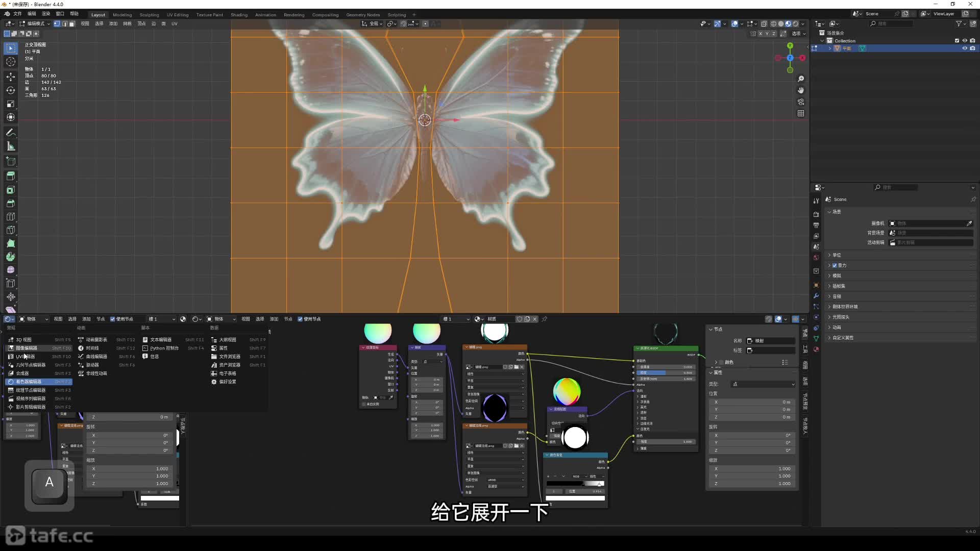Select the Rotate tool
This screenshot has width=980, height=551.
[x=11, y=90]
